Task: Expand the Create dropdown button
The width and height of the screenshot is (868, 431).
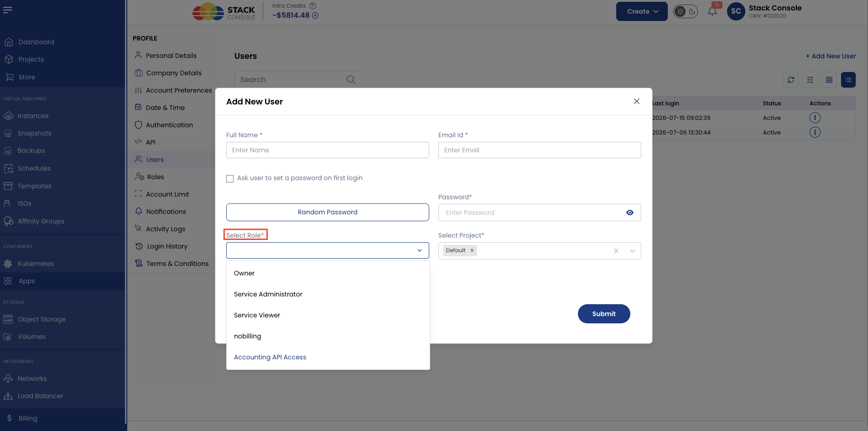Action: 642,11
